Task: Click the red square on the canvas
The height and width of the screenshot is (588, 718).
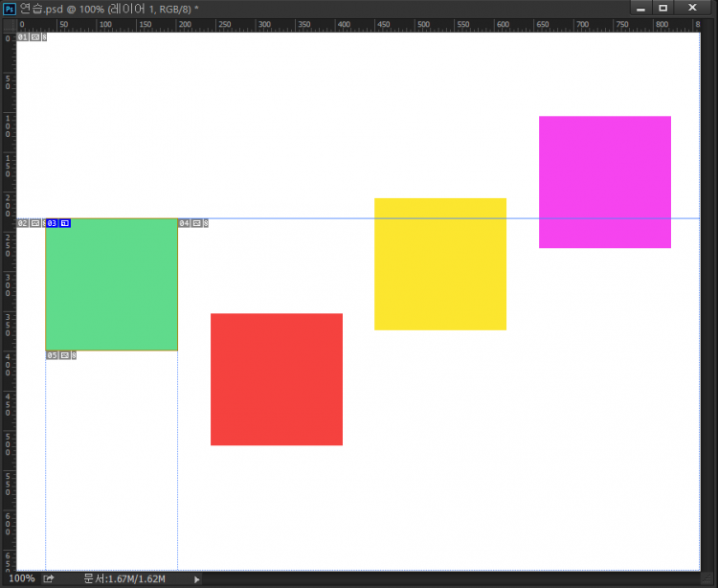Action: [x=276, y=379]
